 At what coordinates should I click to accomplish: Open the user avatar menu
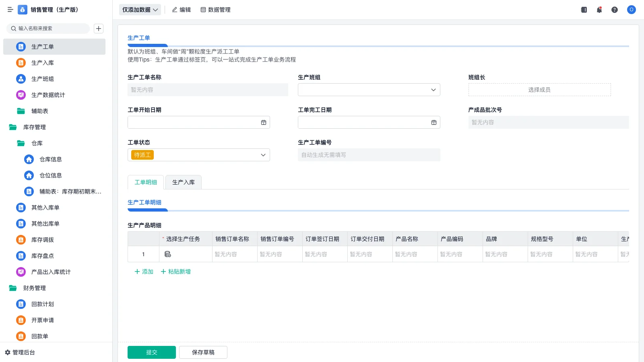[631, 10]
